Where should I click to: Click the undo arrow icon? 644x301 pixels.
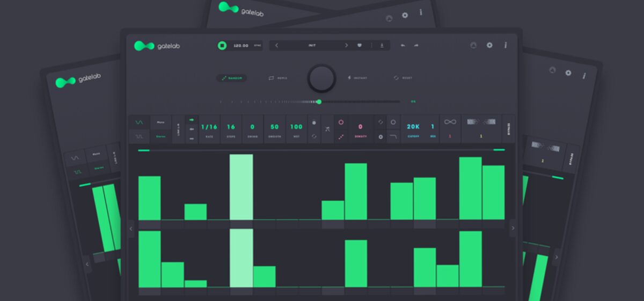tap(402, 46)
